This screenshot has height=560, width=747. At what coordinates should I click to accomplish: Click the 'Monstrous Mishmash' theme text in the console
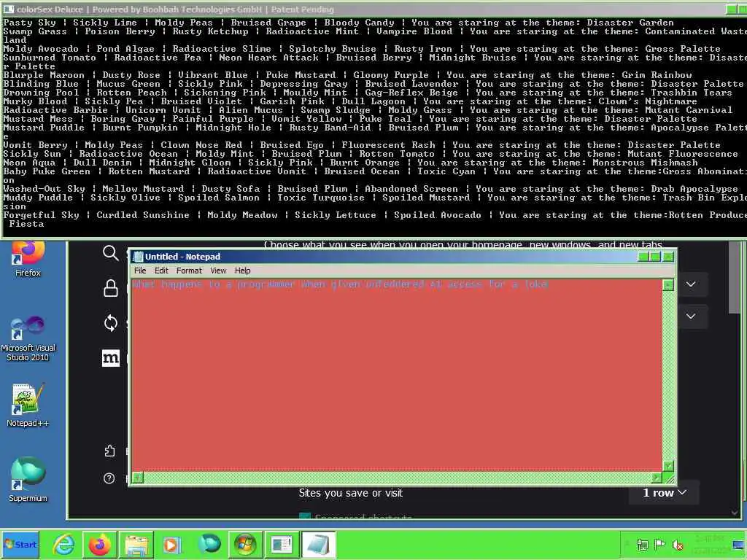pyautogui.click(x=645, y=163)
